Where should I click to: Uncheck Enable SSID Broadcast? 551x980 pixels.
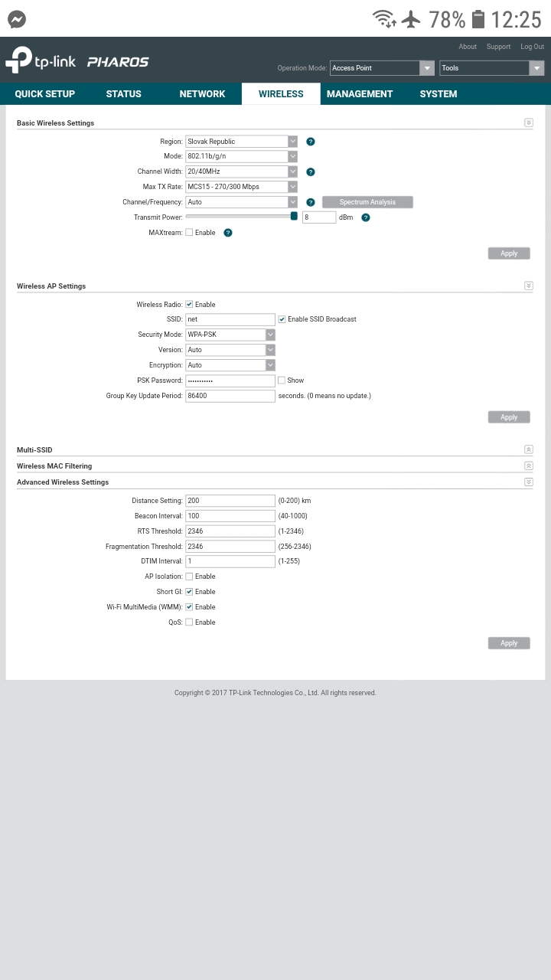point(282,319)
